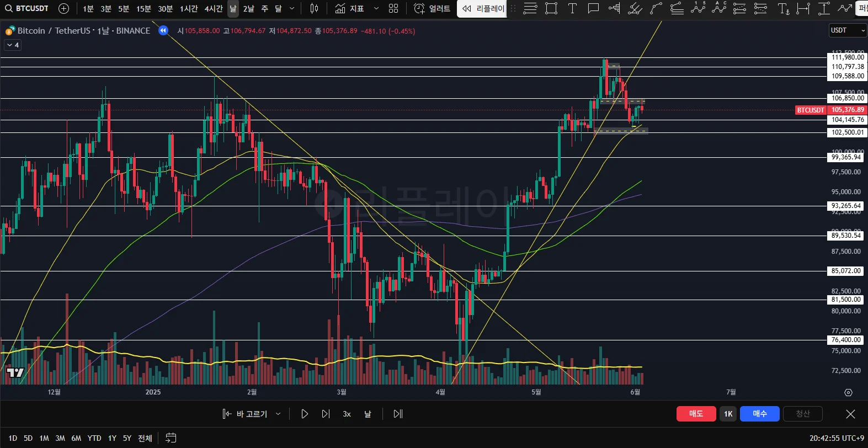This screenshot has height=448, width=868.
Task: Select the rectangle drawing tool
Action: tap(551, 8)
